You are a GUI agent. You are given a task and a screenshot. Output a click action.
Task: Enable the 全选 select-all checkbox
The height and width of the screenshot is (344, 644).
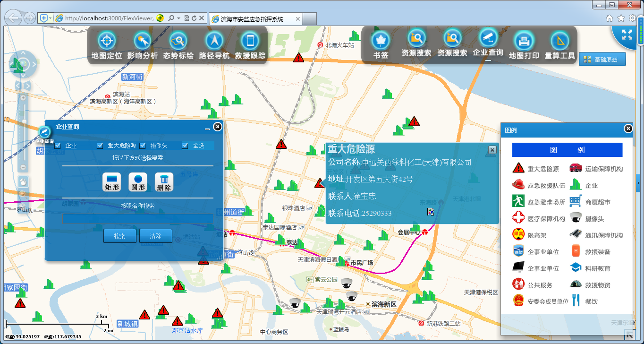(185, 146)
